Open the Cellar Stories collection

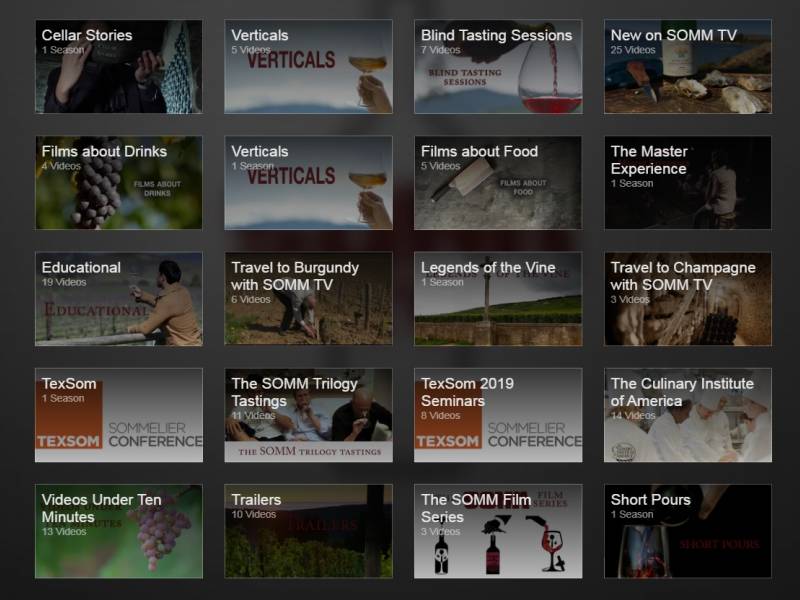click(118, 67)
